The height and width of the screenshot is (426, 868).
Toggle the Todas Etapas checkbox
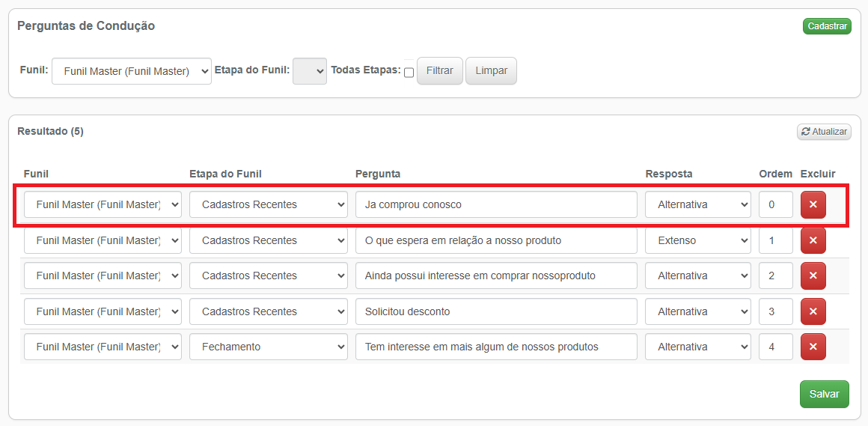tap(409, 73)
